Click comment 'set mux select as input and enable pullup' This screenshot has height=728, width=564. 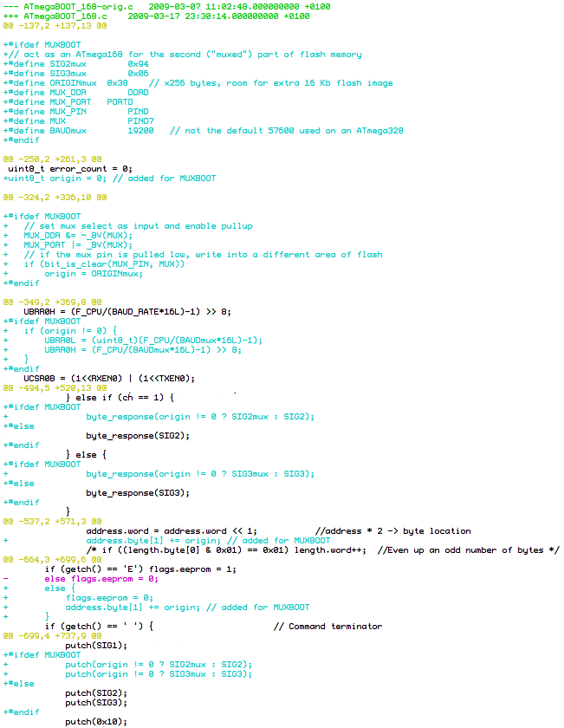click(x=139, y=226)
